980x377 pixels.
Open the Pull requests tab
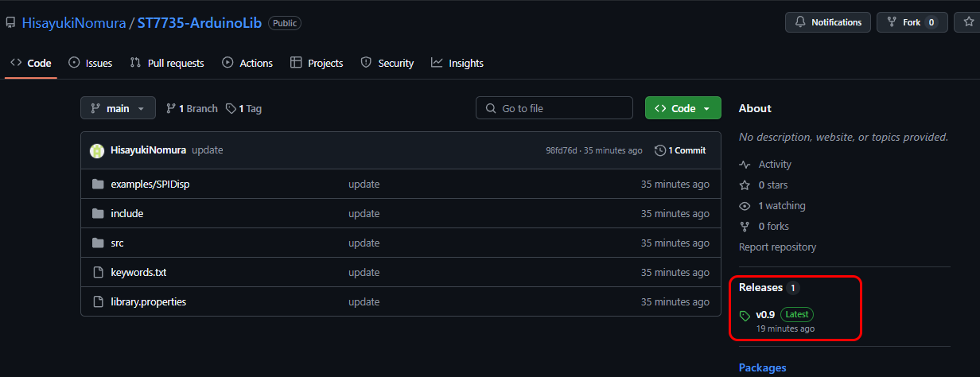[167, 63]
